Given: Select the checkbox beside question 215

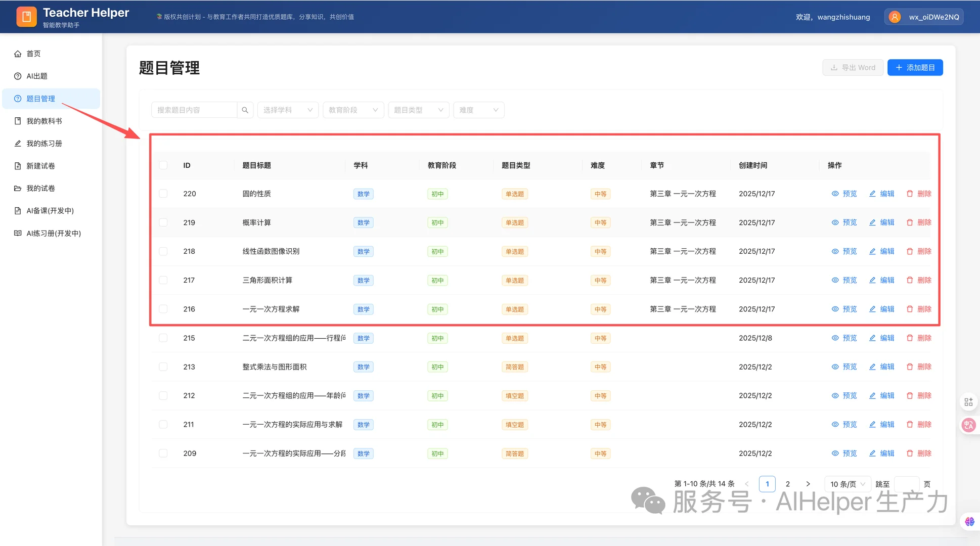Looking at the screenshot, I should pyautogui.click(x=163, y=338).
